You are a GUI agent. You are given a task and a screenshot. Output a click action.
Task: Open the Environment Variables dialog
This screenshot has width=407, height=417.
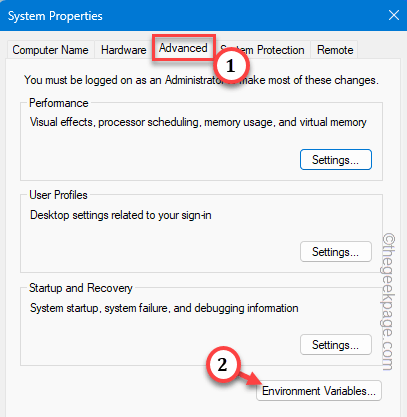click(x=319, y=391)
